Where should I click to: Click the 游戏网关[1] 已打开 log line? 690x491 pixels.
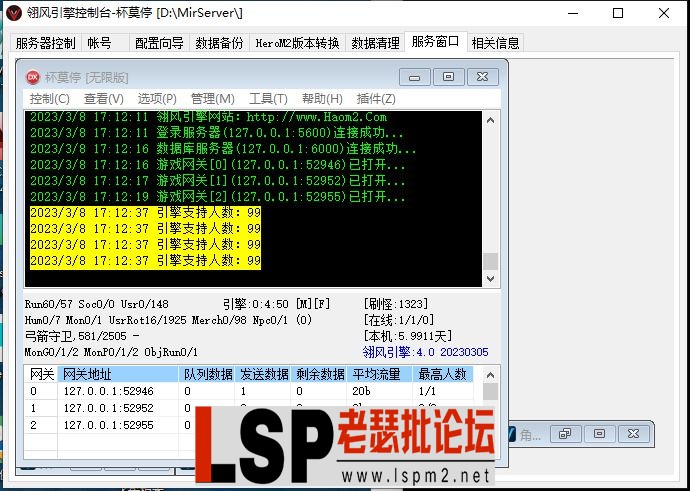point(217,181)
